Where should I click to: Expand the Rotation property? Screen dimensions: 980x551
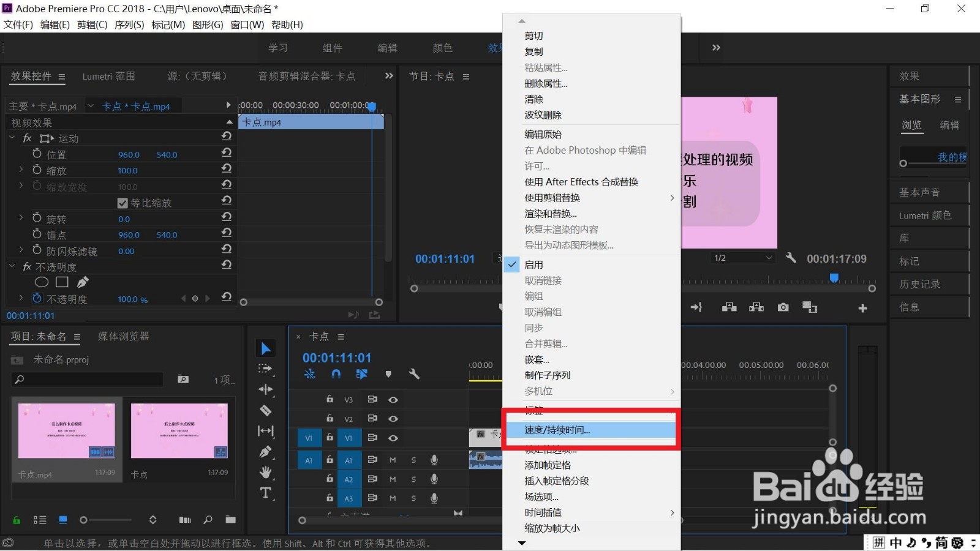point(21,217)
